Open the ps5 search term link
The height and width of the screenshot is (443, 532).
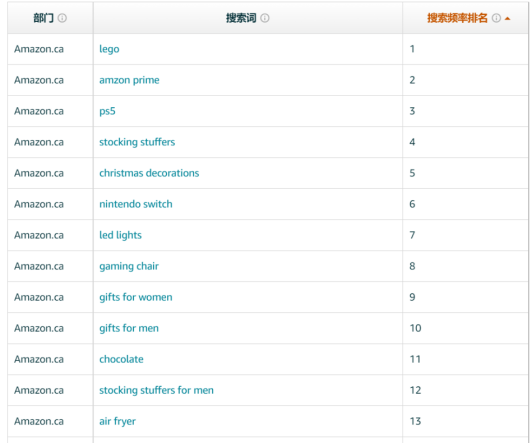[107, 111]
